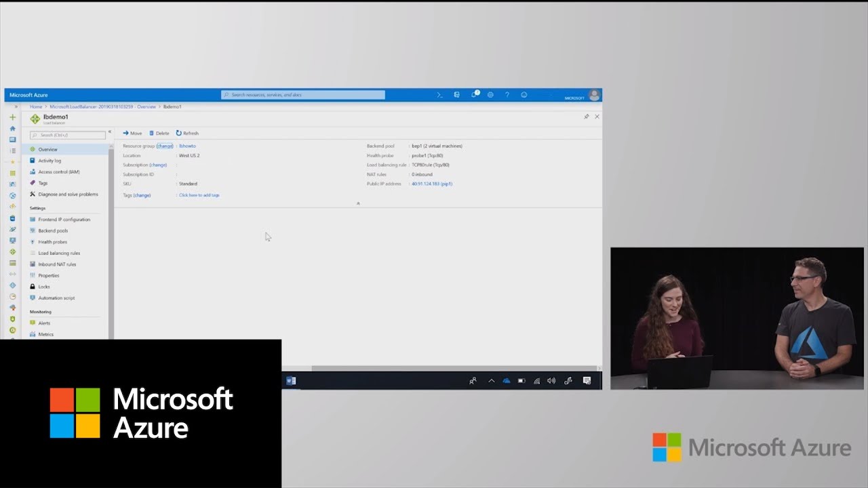Click the 'West US 2' location value
868x488 pixels.
189,155
